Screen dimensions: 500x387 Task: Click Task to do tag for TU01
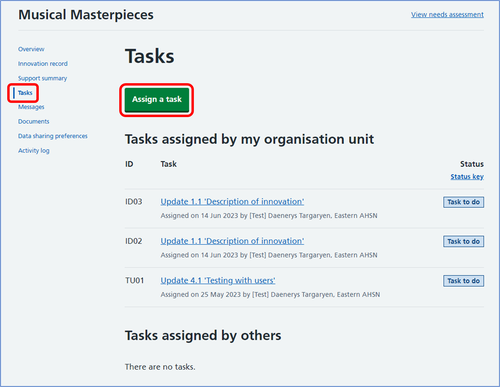click(x=463, y=281)
